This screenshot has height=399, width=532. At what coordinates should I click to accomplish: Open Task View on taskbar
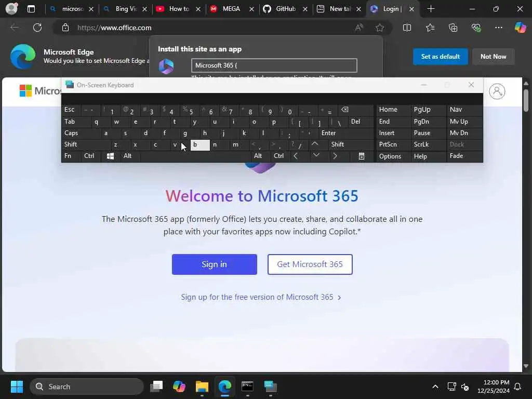(156, 387)
